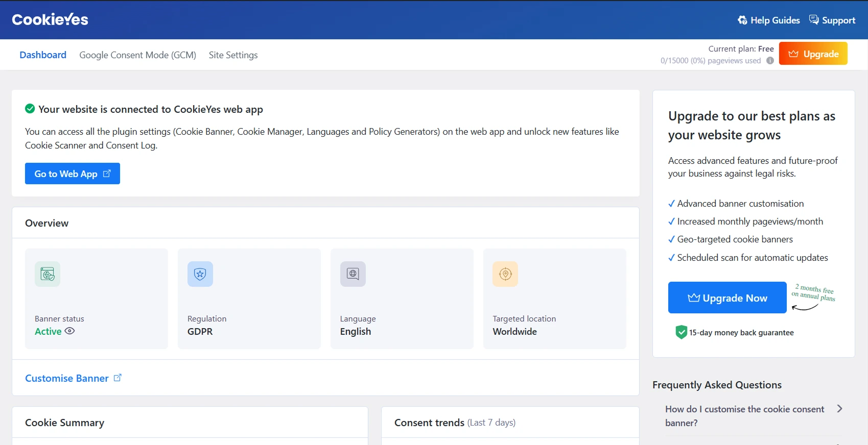Click 'Advanced banner customisation' feature item
This screenshot has width=868, height=445.
[x=736, y=204]
